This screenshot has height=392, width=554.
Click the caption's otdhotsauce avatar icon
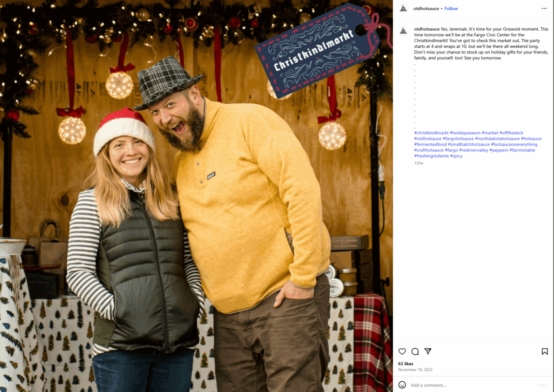tap(403, 31)
